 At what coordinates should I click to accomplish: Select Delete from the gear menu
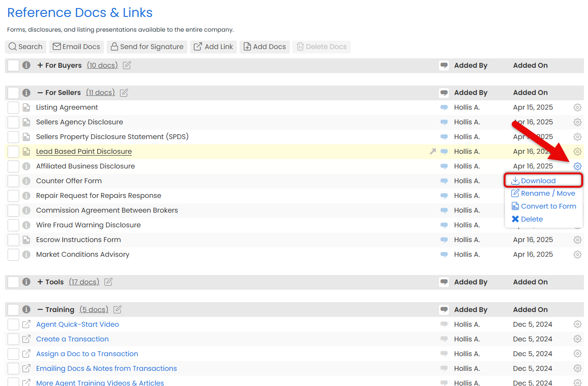[527, 219]
